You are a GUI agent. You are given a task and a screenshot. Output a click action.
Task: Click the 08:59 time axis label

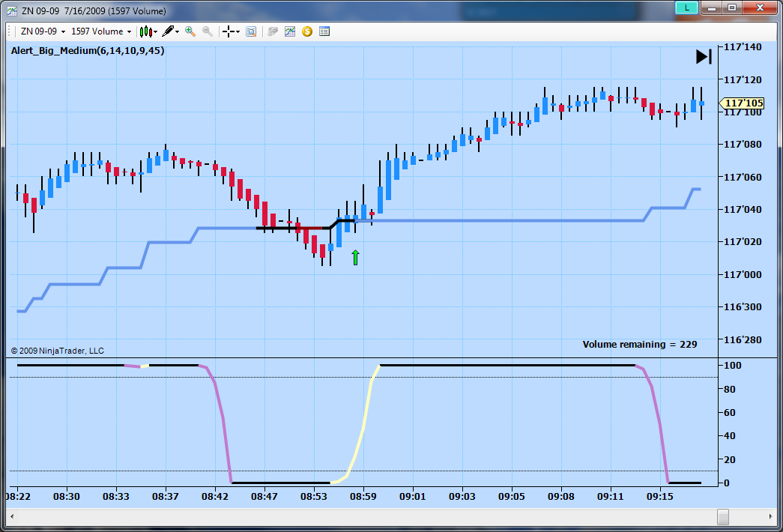point(363,497)
